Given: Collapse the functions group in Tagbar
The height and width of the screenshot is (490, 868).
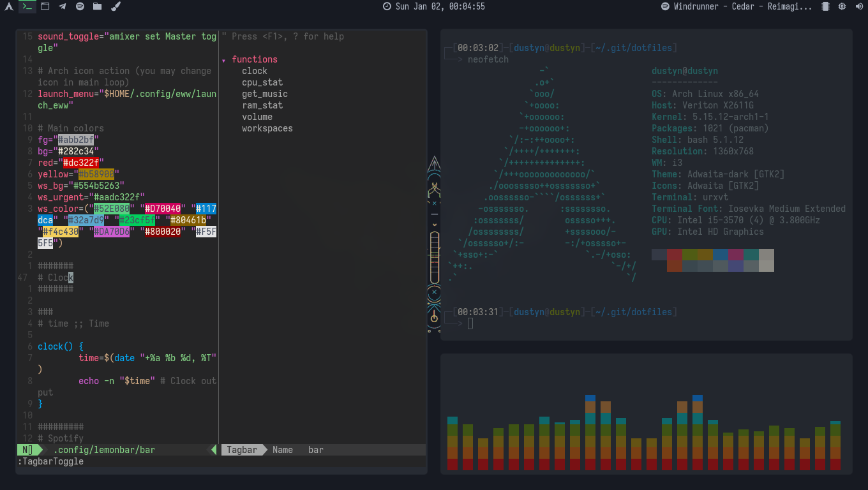Looking at the screenshot, I should (224, 60).
